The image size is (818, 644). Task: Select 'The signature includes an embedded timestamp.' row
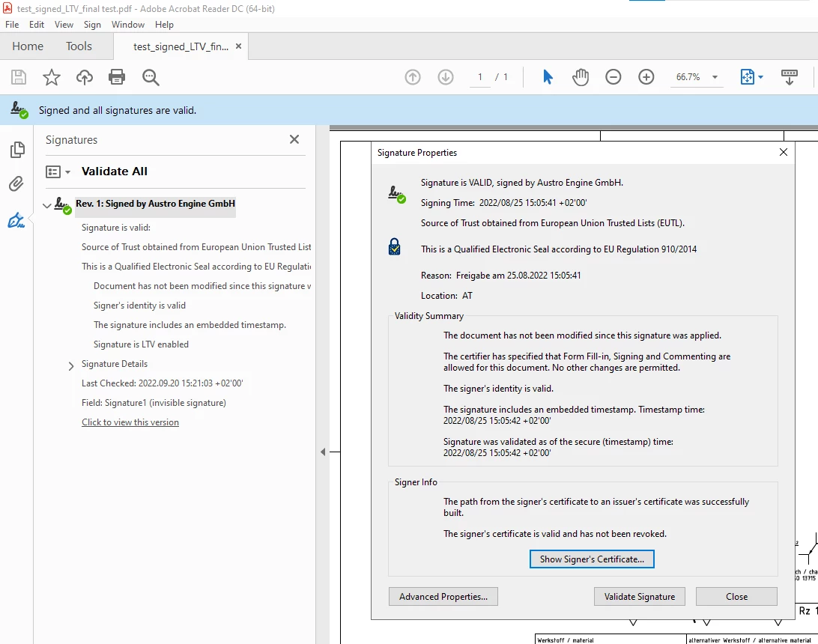pos(190,325)
